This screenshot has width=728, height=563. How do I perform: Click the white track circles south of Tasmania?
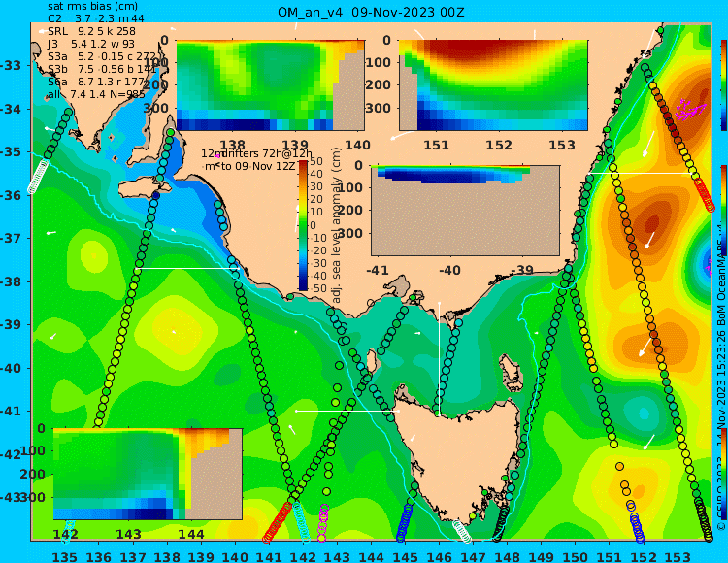click(462, 531)
